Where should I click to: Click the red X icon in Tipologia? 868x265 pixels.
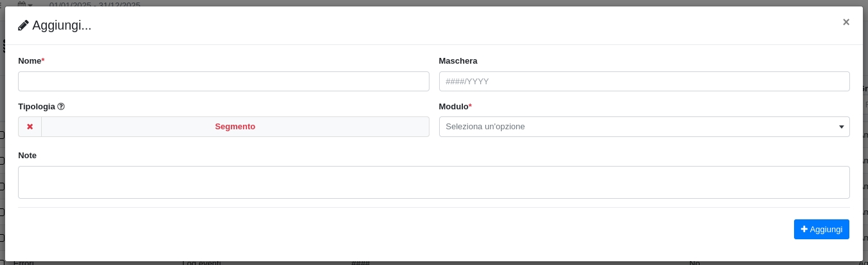coord(30,127)
